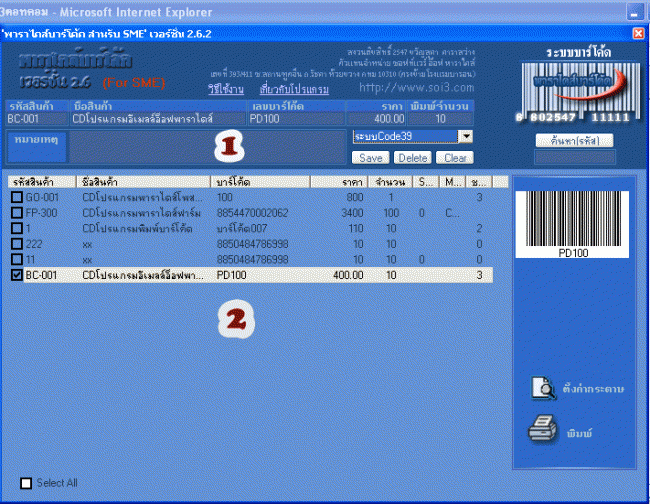Image resolution: width=650 pixels, height=504 pixels.
Task: Select row 222 barcode 8850484786998
Action: pyautogui.click(x=252, y=244)
